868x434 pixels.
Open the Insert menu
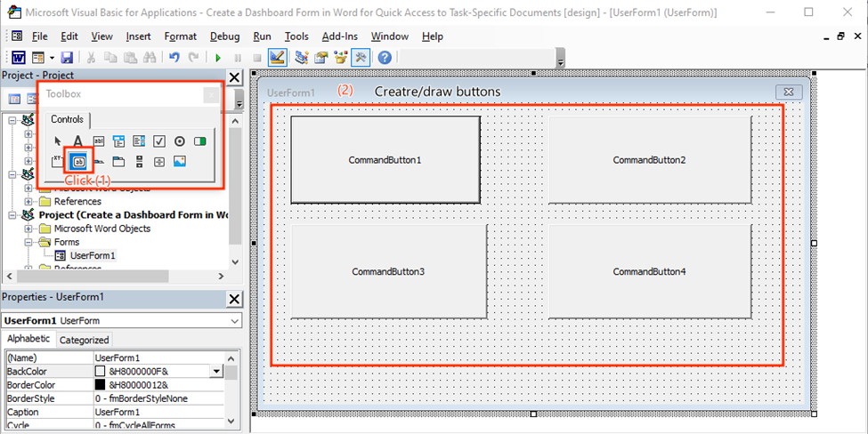tap(138, 36)
